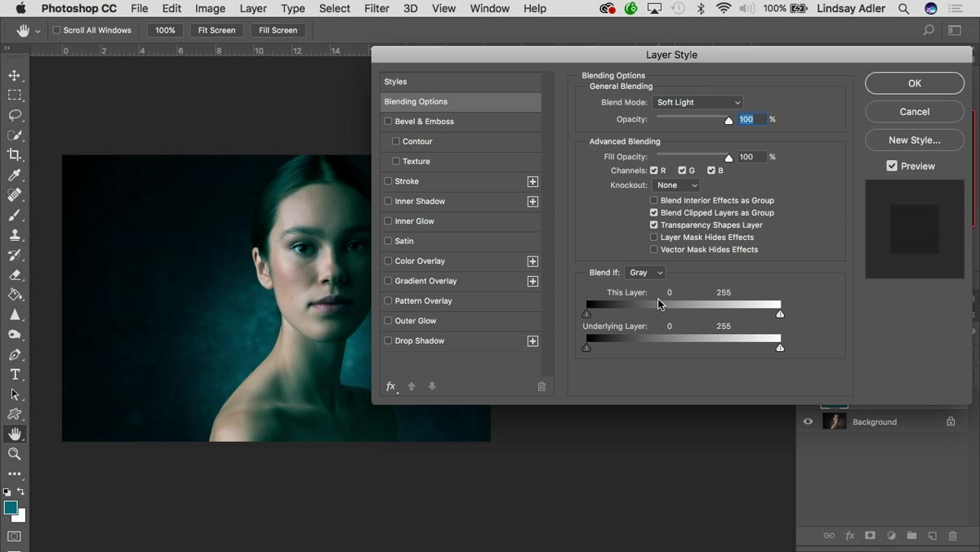Select the Horizontal Type tool
This screenshot has height=552, width=980.
point(15,375)
